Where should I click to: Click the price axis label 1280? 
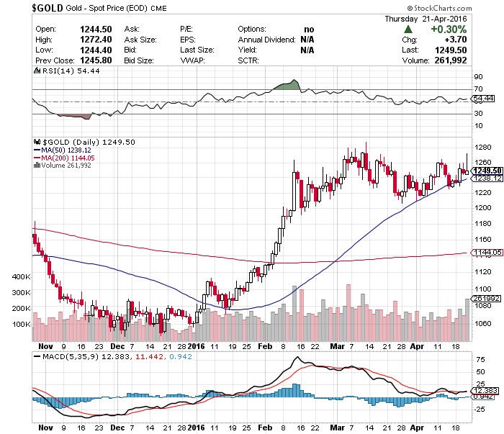pyautogui.click(x=483, y=148)
